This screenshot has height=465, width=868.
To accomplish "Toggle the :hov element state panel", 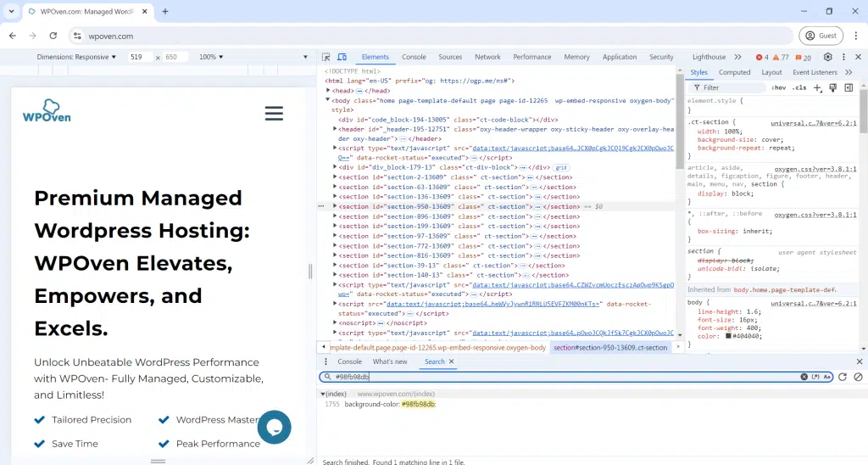I will pyautogui.click(x=779, y=87).
